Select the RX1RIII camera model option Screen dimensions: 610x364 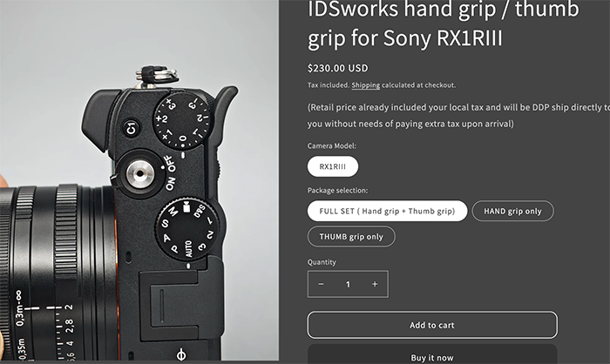click(333, 166)
